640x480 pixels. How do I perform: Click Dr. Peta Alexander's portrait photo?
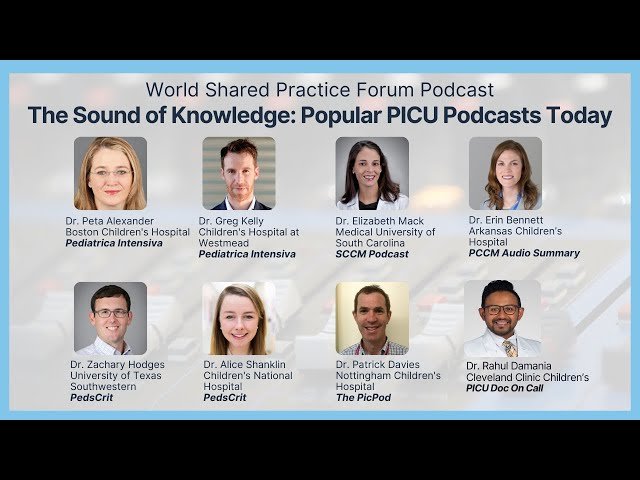(110, 173)
